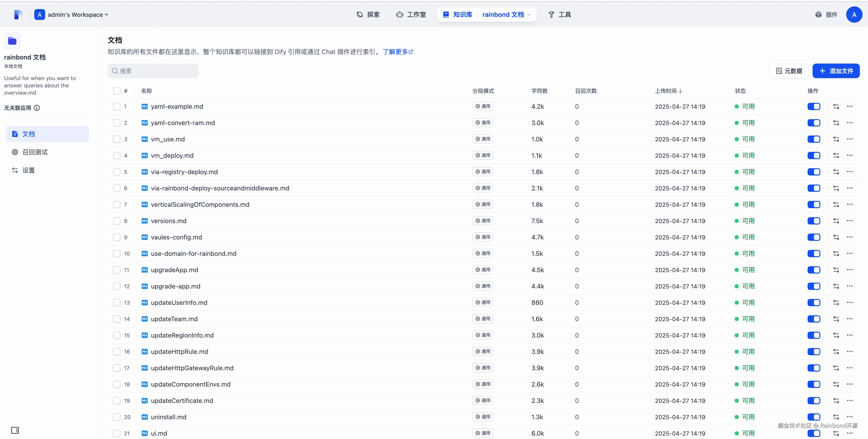Open more actions for vm_use.md row
868x439 pixels.
coord(850,139)
